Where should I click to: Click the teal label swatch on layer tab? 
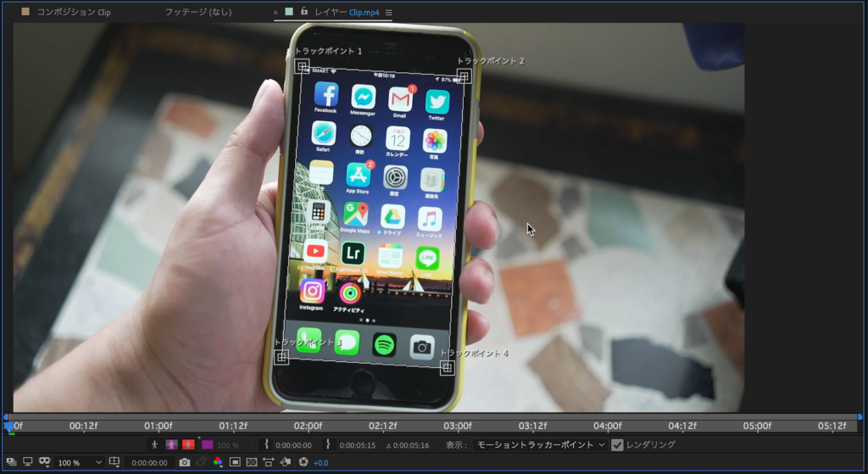tap(289, 12)
